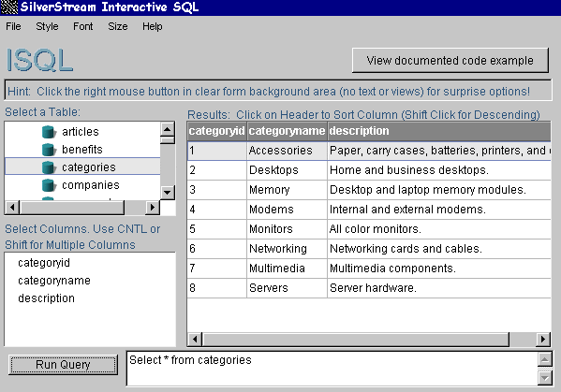Click table list scroll left arrow

click(12, 208)
